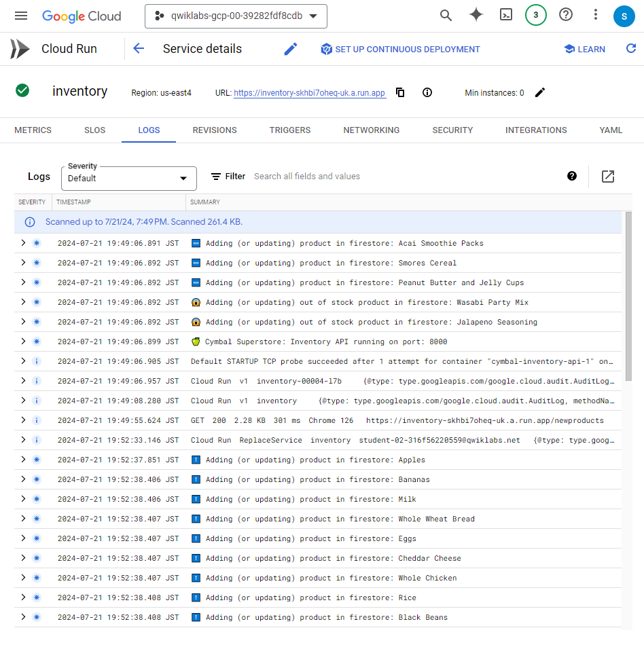The width and height of the screenshot is (644, 645).
Task: Open the help question mark icon in header
Action: click(566, 15)
